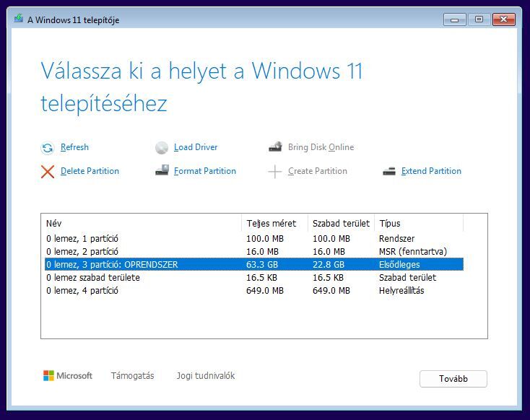Choose the Extend Partition link
530x420 pixels.
pos(431,171)
